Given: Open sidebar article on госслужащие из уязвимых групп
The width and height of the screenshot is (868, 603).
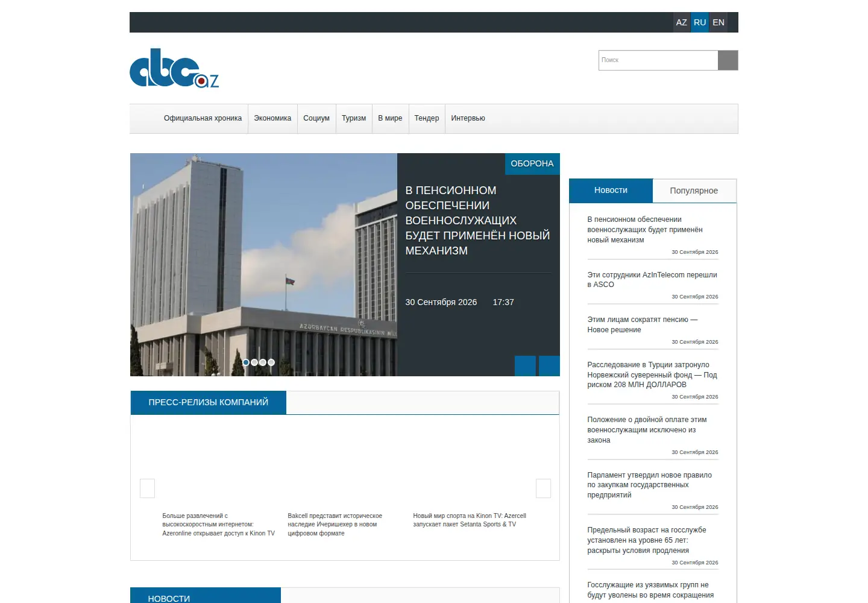Looking at the screenshot, I should pos(650,590).
